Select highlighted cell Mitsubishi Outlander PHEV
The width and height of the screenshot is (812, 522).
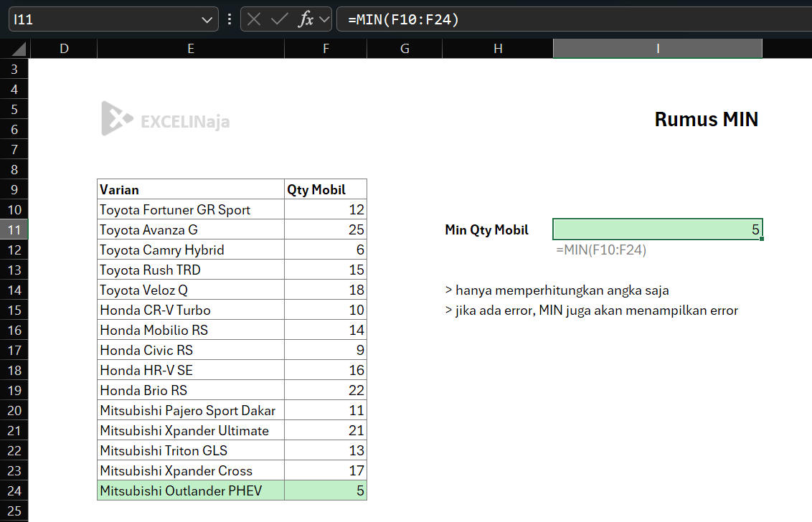tap(191, 491)
